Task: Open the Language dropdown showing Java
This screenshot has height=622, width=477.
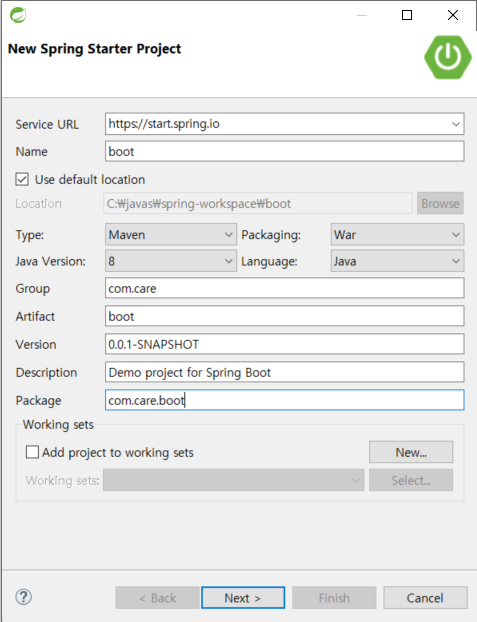Action: tap(397, 261)
